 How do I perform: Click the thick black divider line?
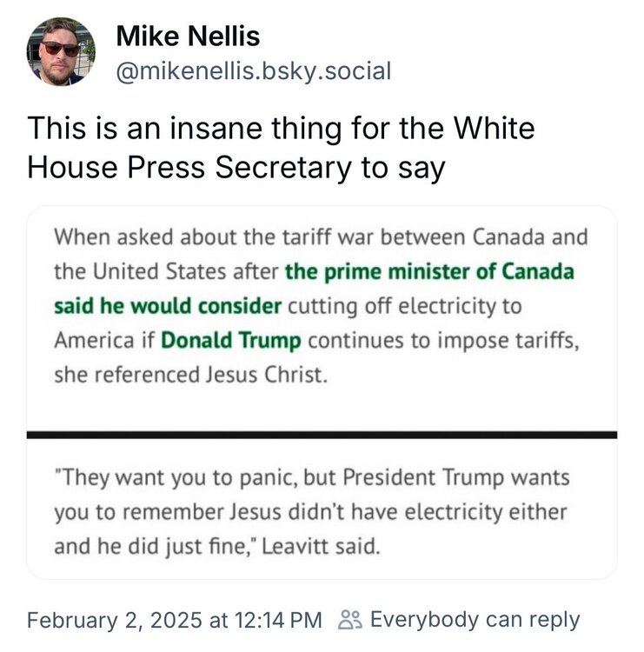322,434
